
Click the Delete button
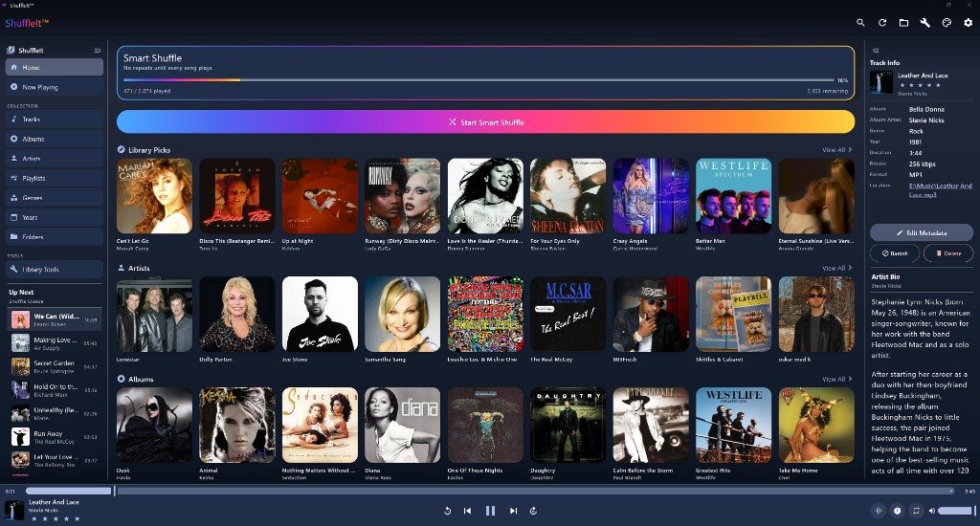(948, 253)
